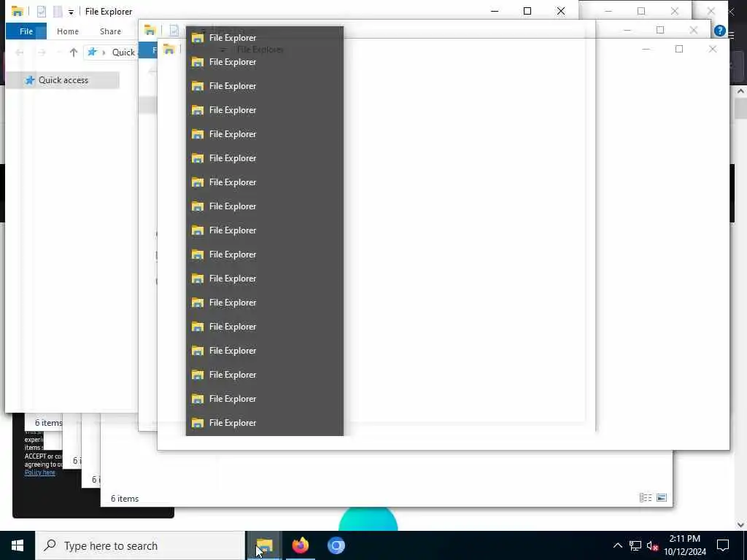Open the Windows Start menu
Image resolution: width=747 pixels, height=560 pixels.
[x=18, y=545]
